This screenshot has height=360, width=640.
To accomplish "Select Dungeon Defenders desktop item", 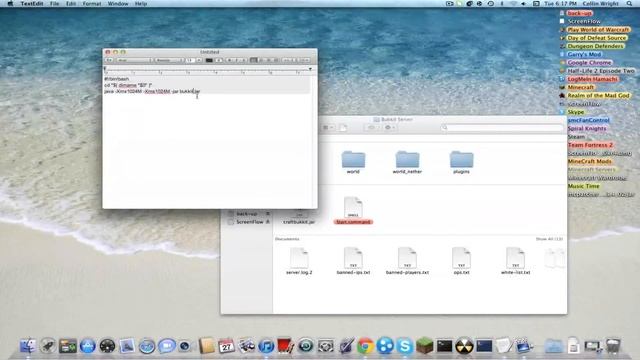I will (596, 46).
